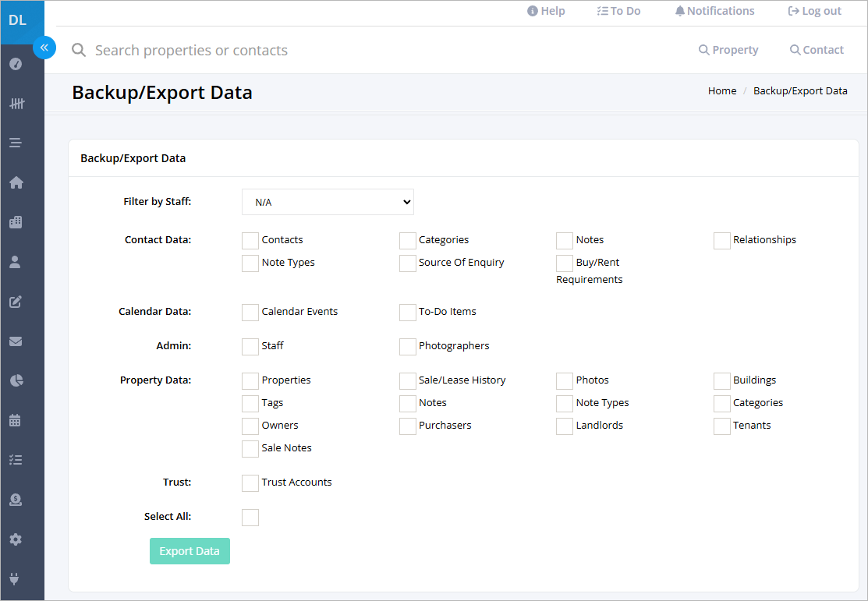Search by Property button
Screen dimensions: 868x601
728,50
